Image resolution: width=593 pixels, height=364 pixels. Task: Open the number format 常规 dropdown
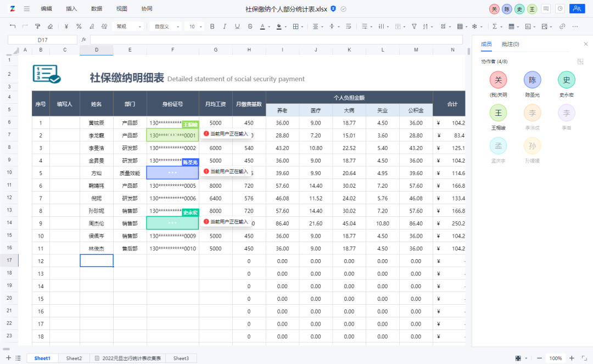point(129,26)
